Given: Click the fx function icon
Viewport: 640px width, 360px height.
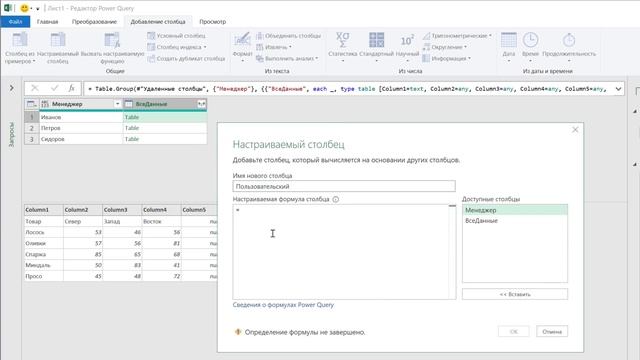Looking at the screenshot, I should (71, 88).
